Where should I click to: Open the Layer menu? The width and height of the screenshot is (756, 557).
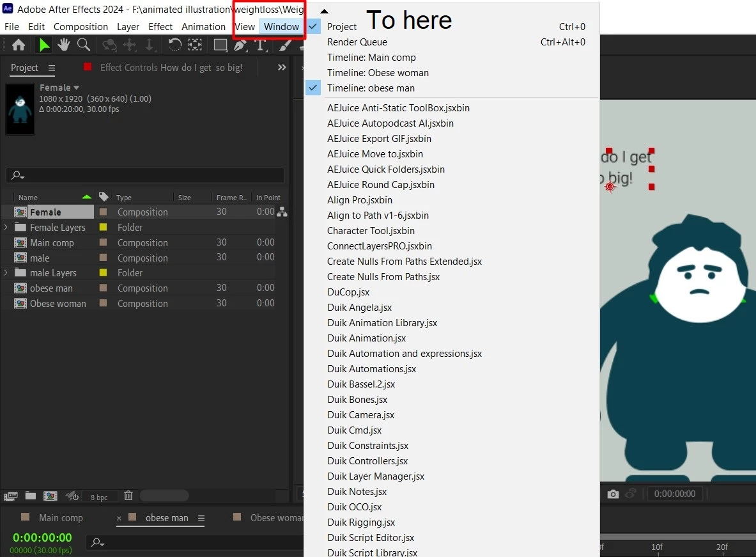coord(128,27)
